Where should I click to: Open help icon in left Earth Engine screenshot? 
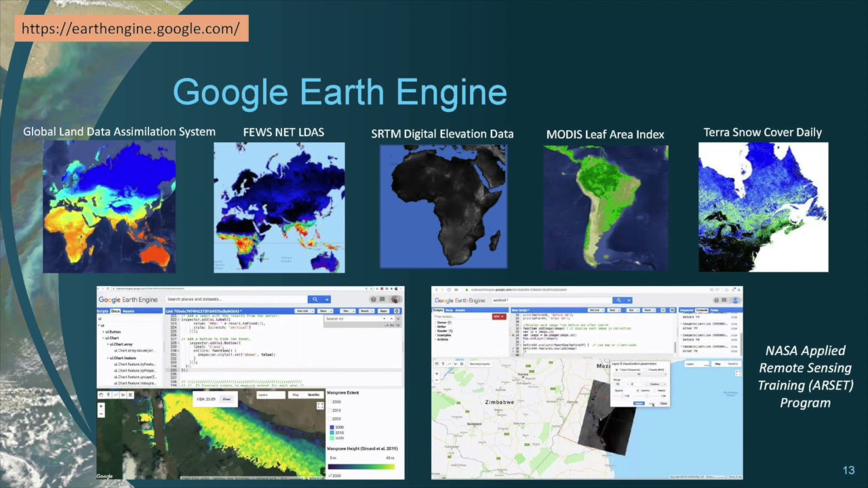click(373, 300)
